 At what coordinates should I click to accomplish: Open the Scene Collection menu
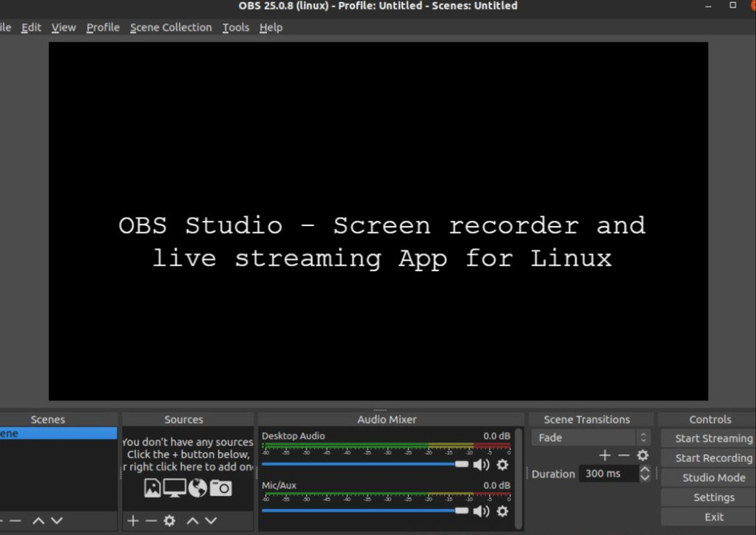[170, 27]
